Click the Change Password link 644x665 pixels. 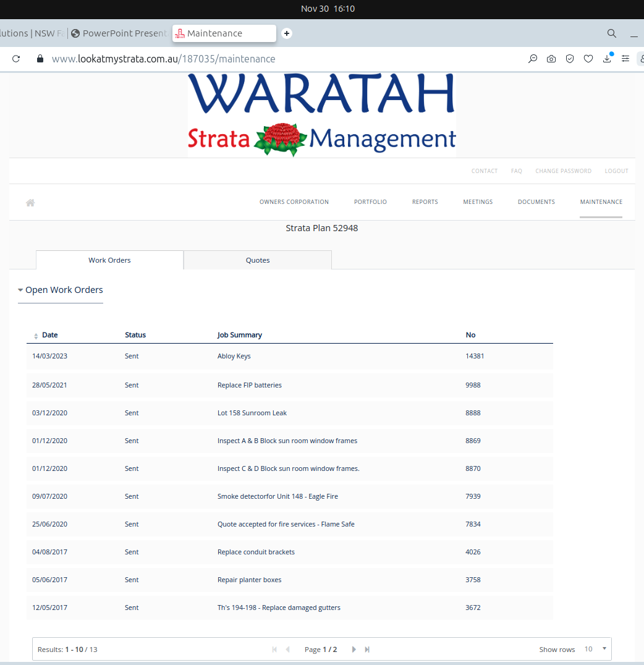(x=563, y=171)
